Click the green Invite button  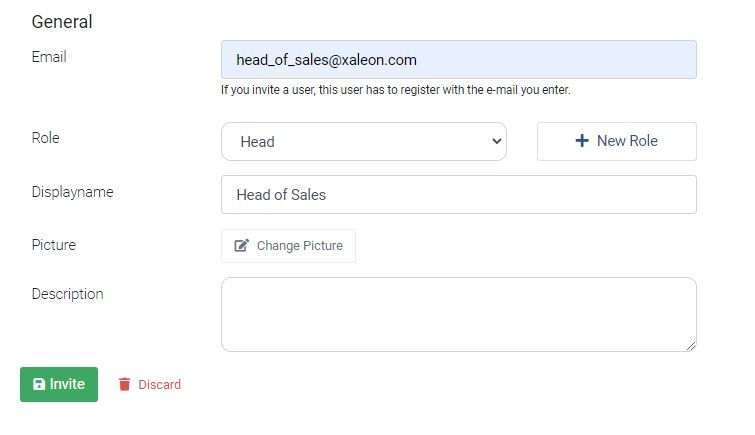[59, 384]
